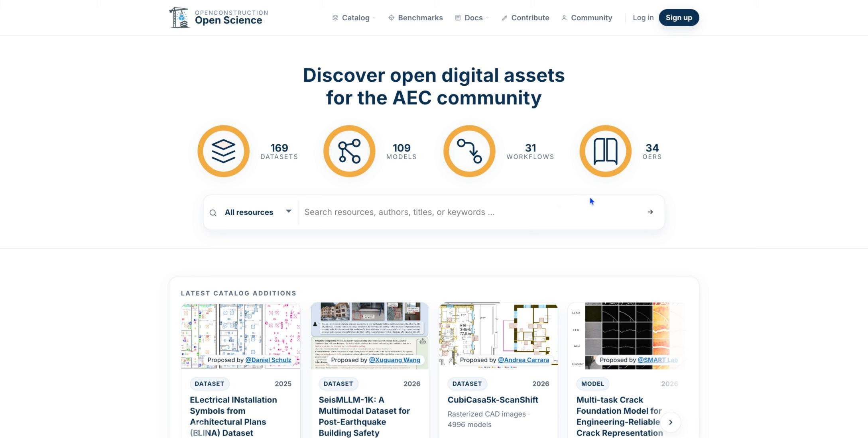Click the Docs document icon

[458, 18]
